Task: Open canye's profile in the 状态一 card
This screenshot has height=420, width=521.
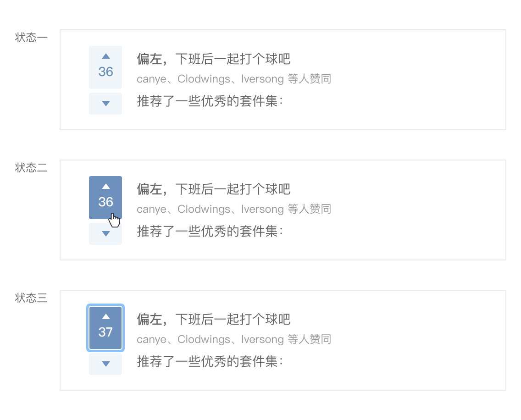Action: (151, 79)
